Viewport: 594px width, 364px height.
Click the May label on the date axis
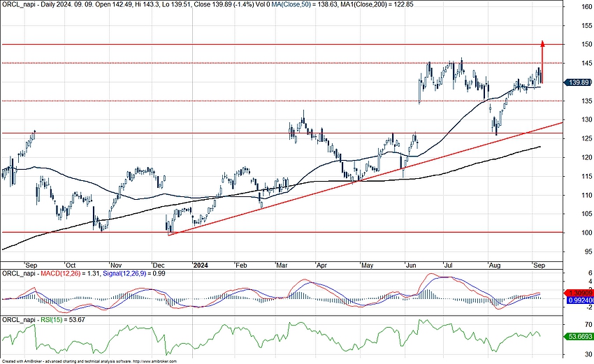(367, 265)
